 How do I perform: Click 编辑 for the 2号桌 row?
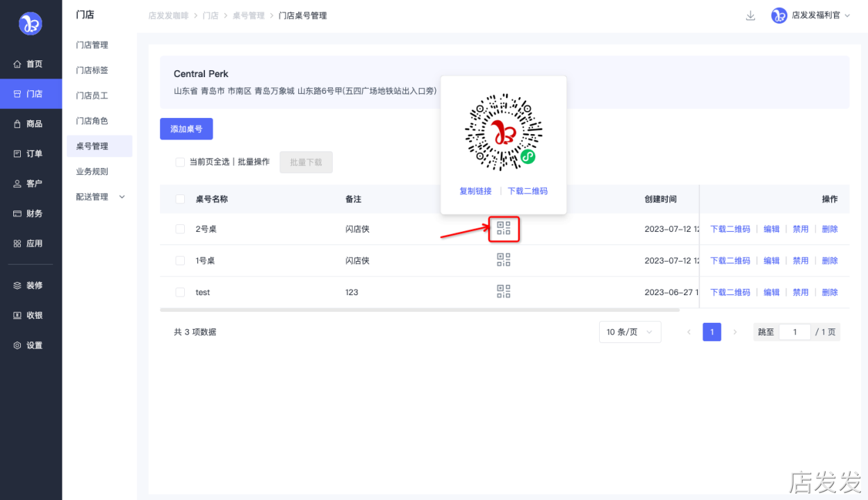(771, 228)
